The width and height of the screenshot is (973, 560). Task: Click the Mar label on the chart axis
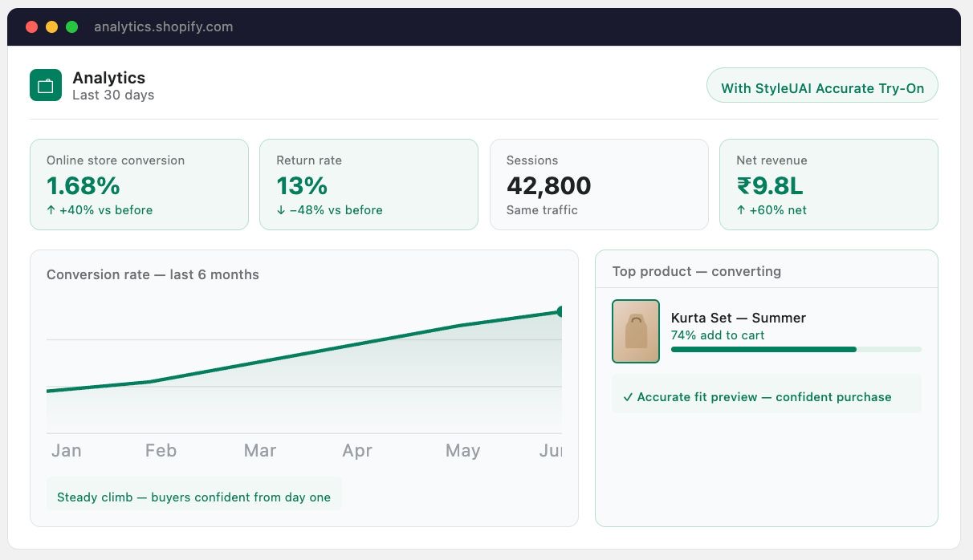tap(260, 451)
